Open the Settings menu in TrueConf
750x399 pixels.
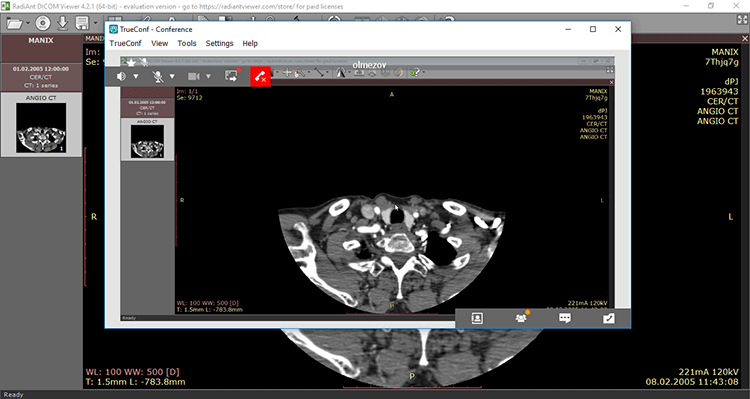click(220, 43)
